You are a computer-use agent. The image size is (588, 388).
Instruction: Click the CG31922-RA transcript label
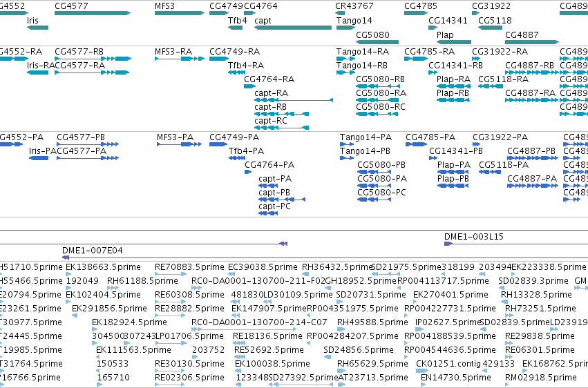point(500,51)
